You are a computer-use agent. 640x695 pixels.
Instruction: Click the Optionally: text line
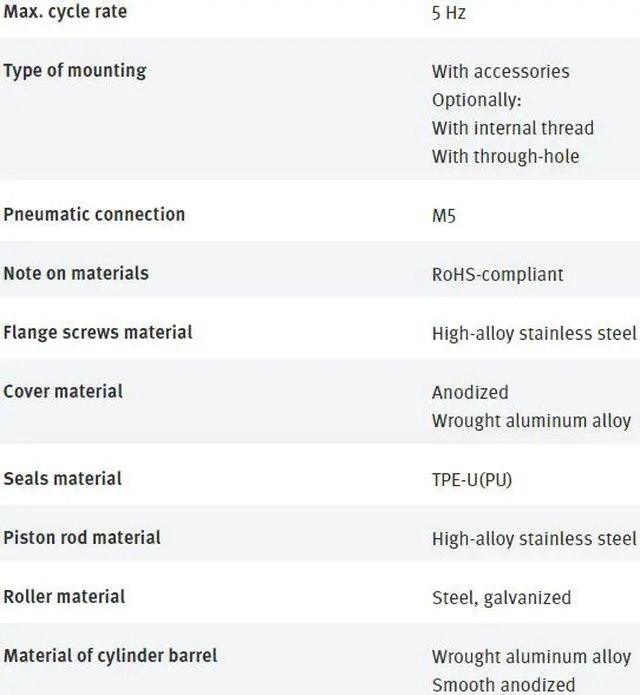pos(476,100)
